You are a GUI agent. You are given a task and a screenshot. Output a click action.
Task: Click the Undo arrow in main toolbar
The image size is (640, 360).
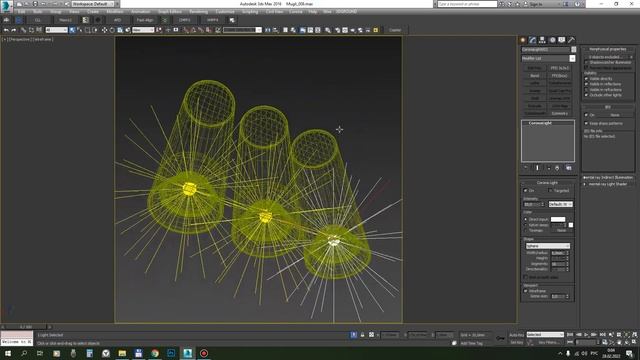coord(6,30)
